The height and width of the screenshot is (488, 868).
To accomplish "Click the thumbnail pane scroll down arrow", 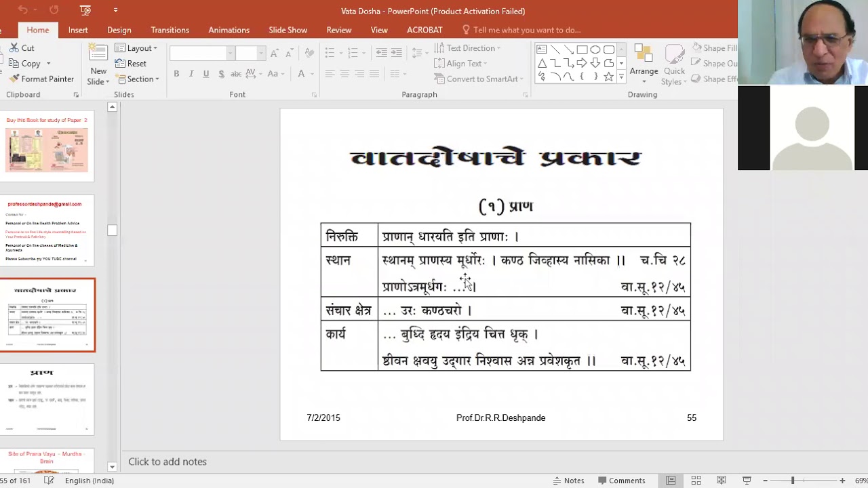I will click(x=113, y=466).
